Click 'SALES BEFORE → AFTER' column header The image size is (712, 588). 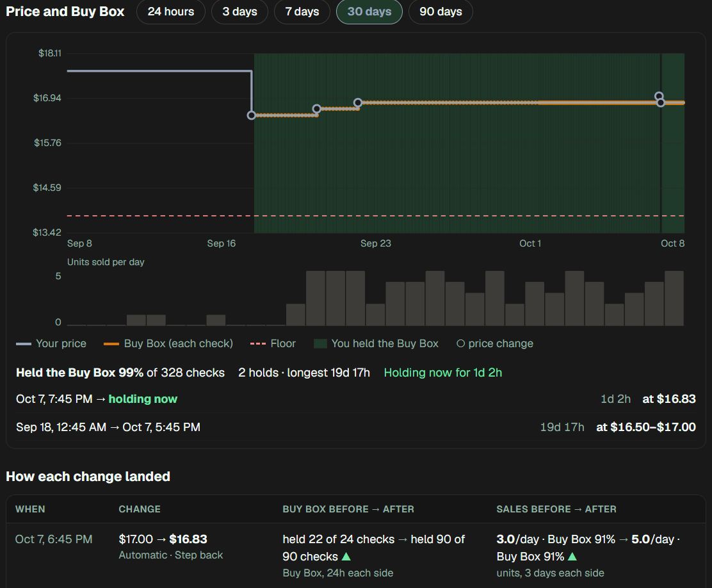click(x=556, y=509)
